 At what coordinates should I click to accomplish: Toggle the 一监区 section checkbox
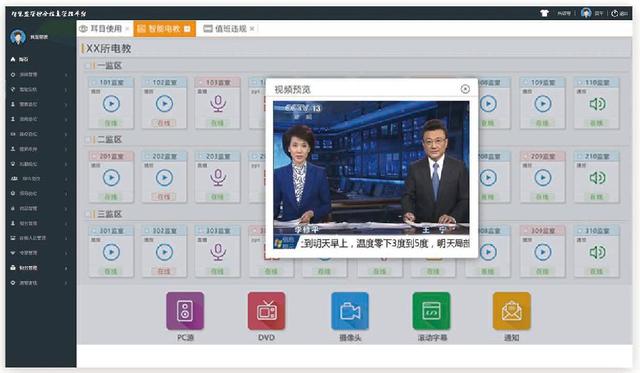click(x=88, y=66)
